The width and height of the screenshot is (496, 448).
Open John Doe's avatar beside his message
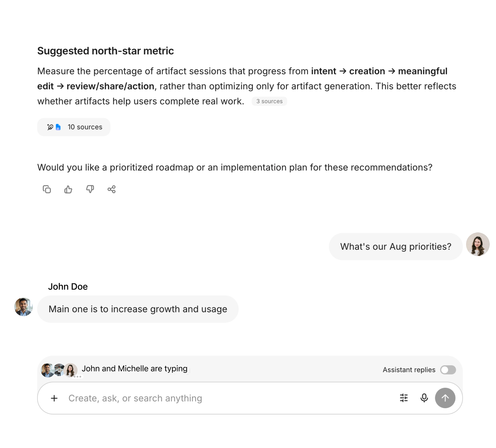23,307
